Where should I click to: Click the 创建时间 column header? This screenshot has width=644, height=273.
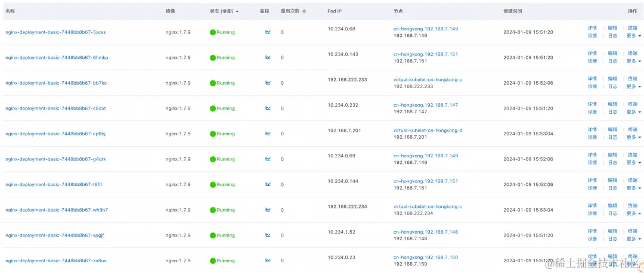point(513,11)
